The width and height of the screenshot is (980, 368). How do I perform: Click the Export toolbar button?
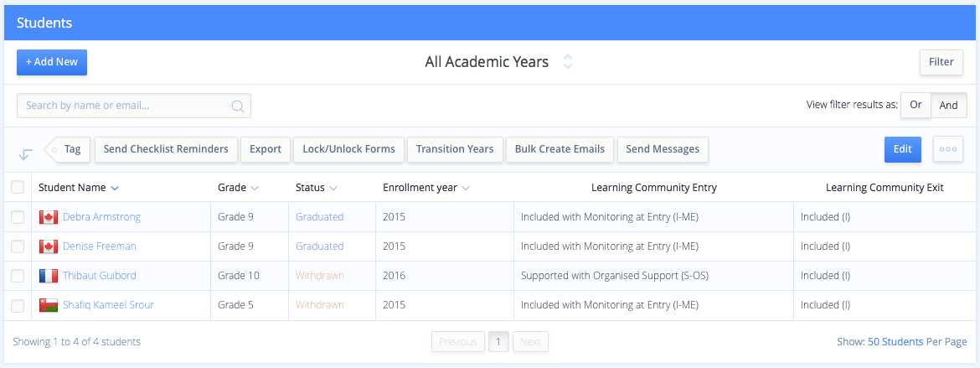[266, 149]
